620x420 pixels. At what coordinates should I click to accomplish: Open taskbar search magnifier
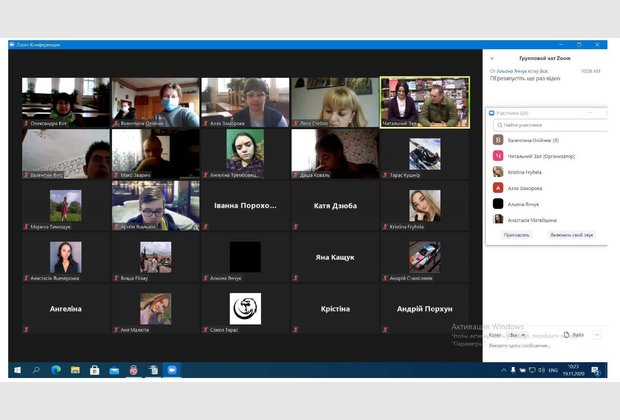[x=36, y=370]
